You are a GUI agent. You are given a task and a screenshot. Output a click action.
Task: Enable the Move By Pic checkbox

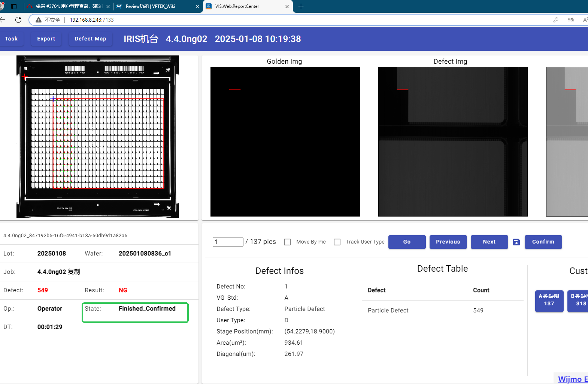287,242
